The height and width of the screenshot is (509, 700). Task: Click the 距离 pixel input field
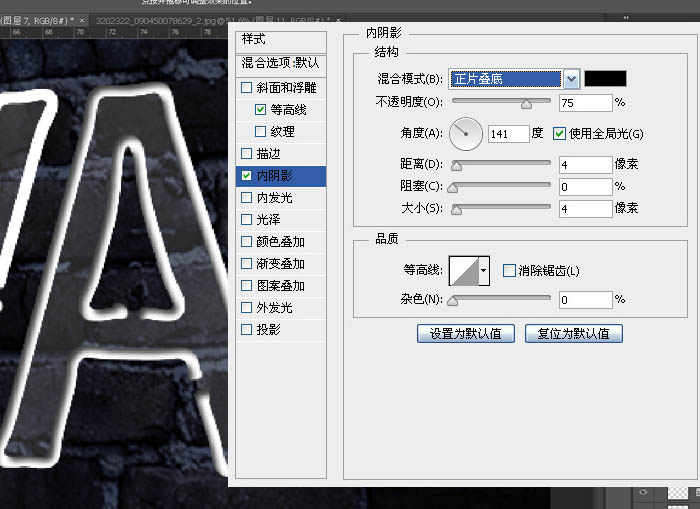585,164
